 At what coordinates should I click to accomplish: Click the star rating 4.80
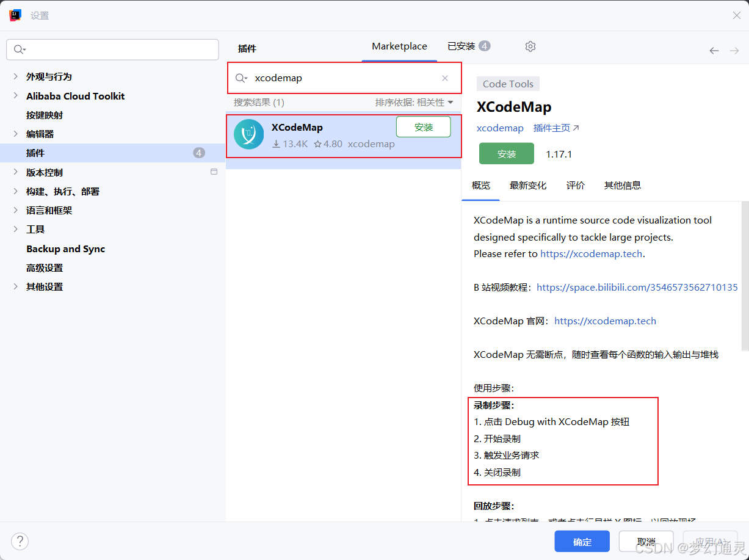[x=328, y=144]
